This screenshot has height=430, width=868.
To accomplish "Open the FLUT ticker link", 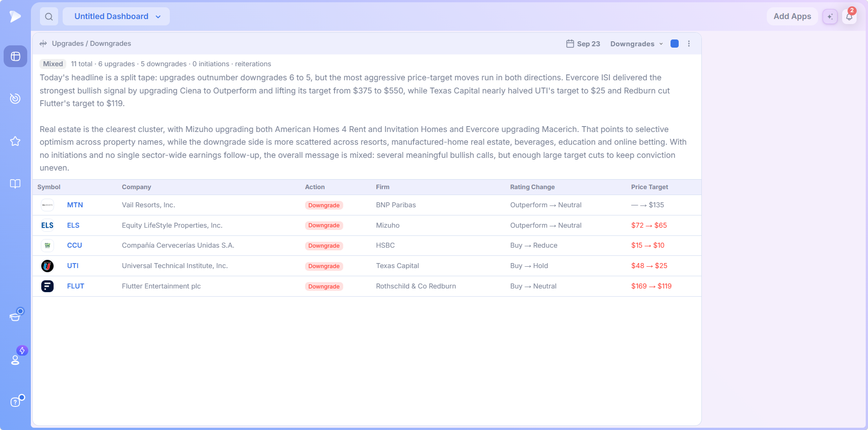I will point(75,286).
